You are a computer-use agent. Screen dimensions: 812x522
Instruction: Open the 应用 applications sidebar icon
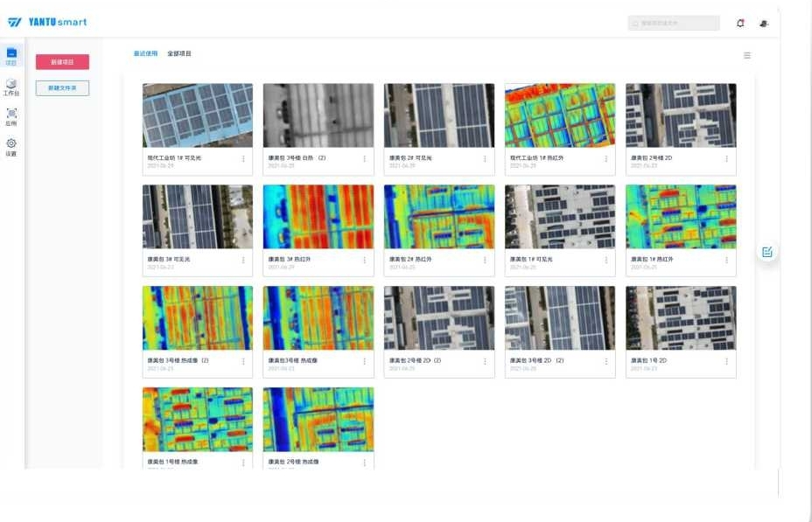pos(11,115)
